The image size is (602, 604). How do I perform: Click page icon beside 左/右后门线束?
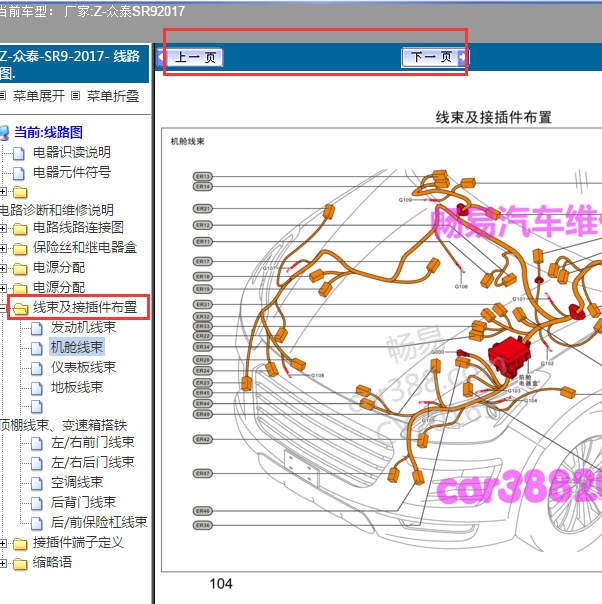[x=37, y=463]
